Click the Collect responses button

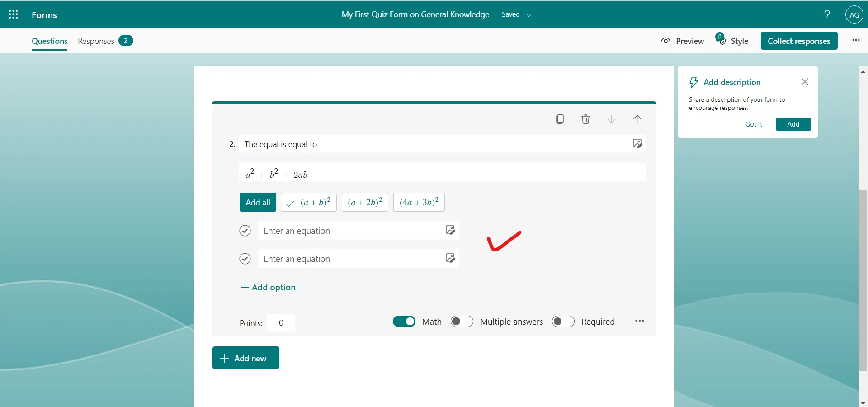pos(799,41)
